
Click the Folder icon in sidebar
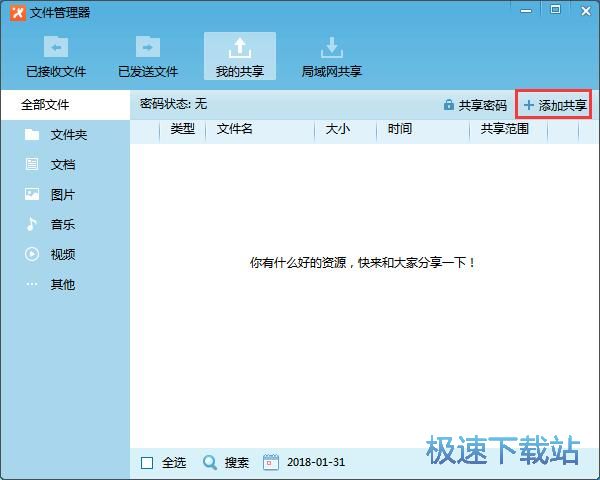click(x=32, y=135)
